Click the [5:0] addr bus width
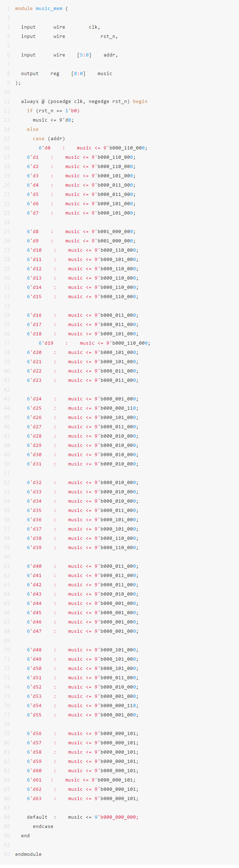The width and height of the screenshot is (239, 868). pyautogui.click(x=84, y=55)
